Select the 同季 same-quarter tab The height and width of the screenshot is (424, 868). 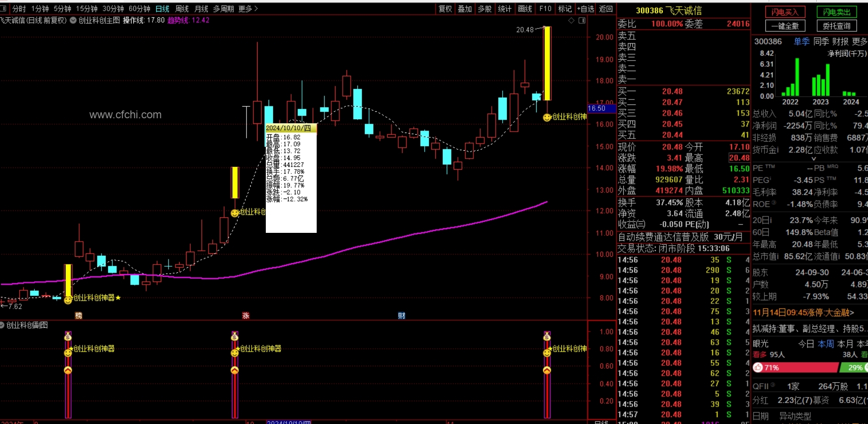tap(821, 42)
